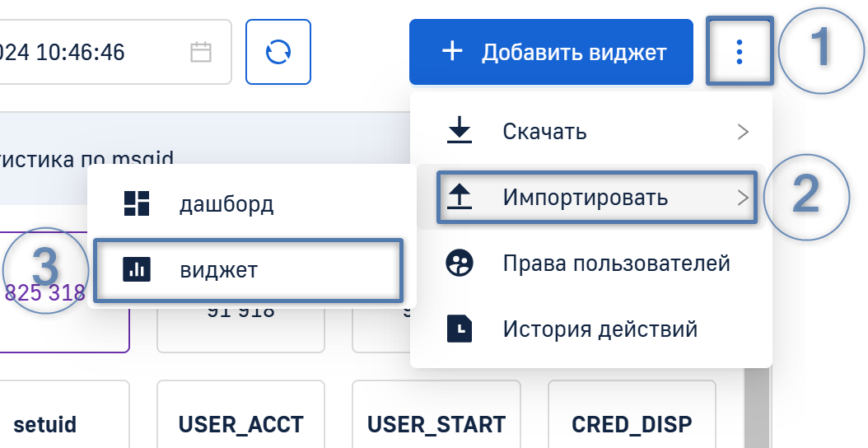
Task: Expand the Импортировать submenu arrow
Action: click(743, 198)
